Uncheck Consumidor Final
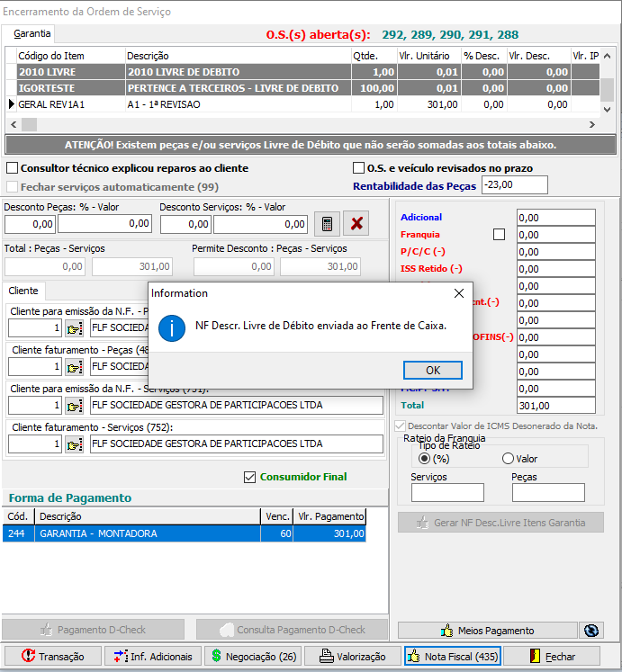The height and width of the screenshot is (672, 622). (x=249, y=477)
